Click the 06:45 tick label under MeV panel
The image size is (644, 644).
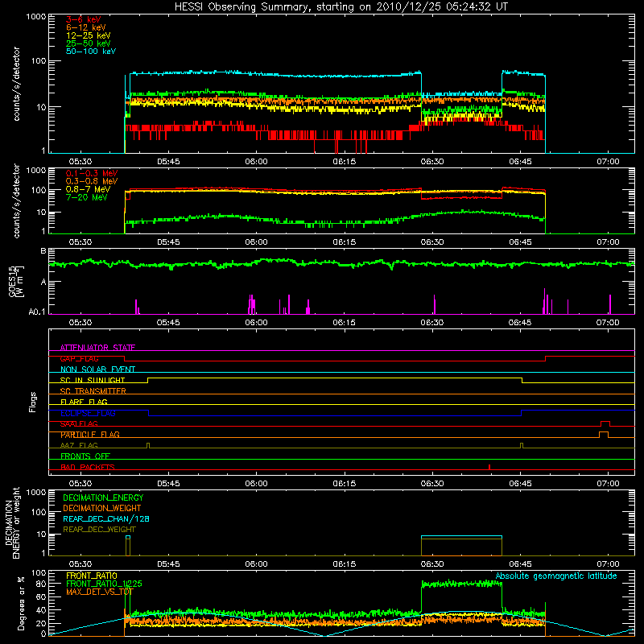[520, 242]
